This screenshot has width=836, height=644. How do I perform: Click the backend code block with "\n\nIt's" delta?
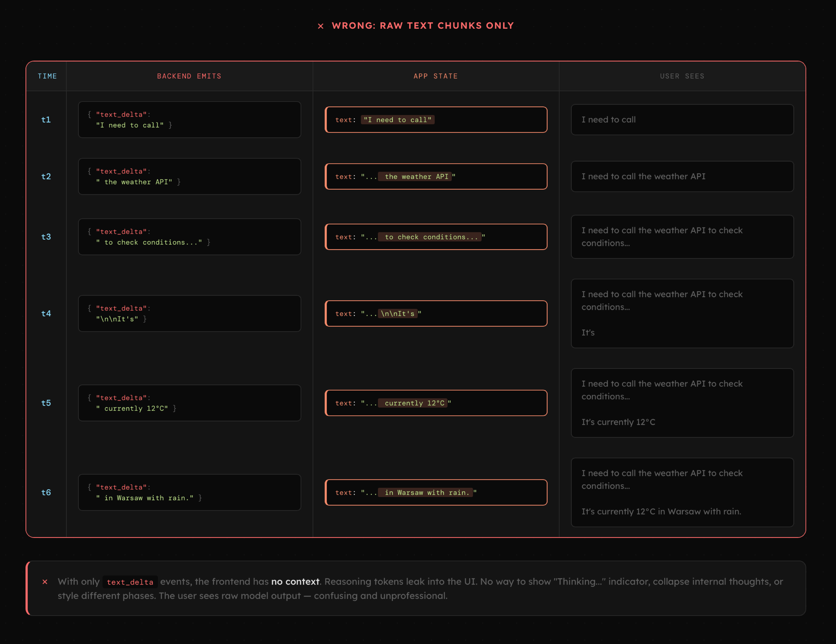tap(190, 314)
